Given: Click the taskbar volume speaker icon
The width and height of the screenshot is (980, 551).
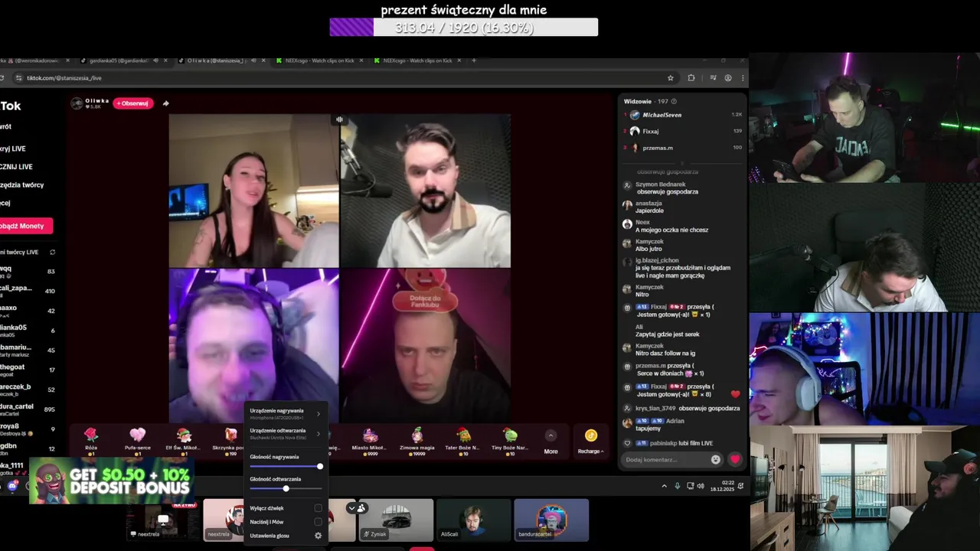Looking at the screenshot, I should coord(701,486).
